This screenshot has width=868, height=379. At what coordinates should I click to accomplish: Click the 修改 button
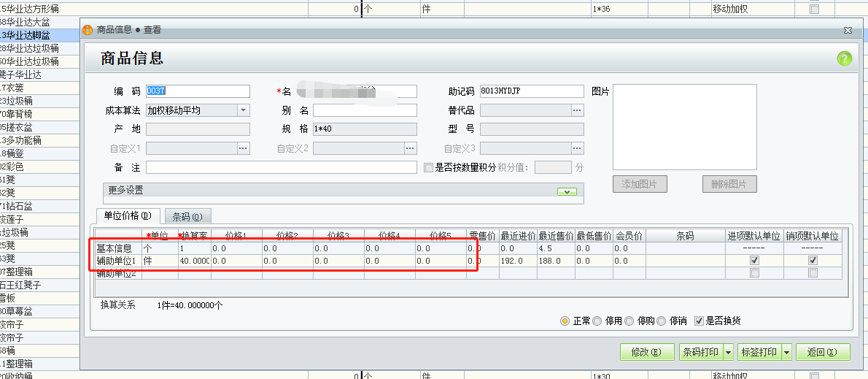[x=646, y=352]
